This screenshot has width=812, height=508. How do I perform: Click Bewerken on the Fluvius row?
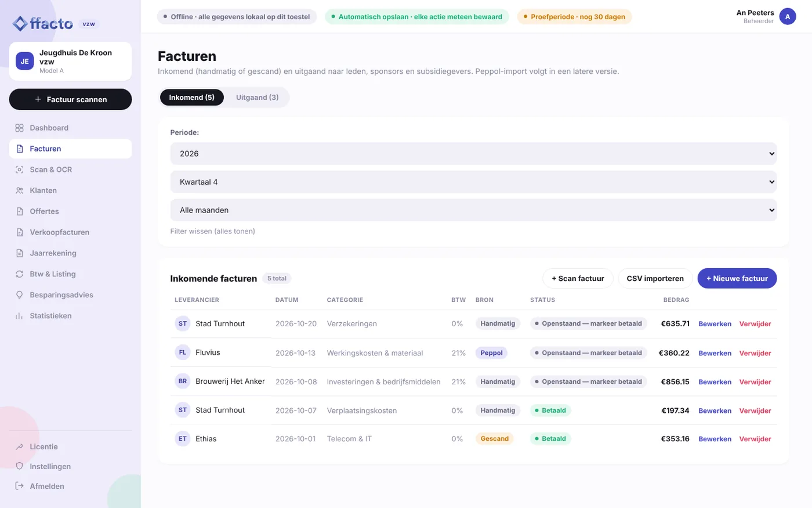[715, 353]
